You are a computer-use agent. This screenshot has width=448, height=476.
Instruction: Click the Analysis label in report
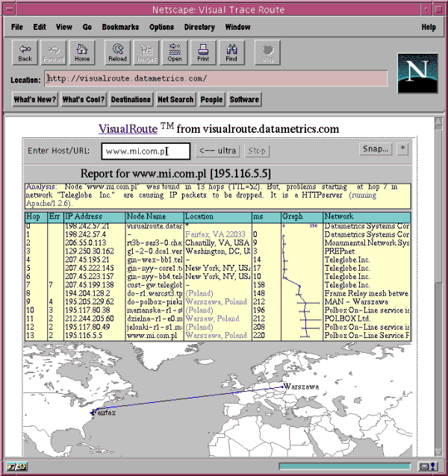[40, 187]
